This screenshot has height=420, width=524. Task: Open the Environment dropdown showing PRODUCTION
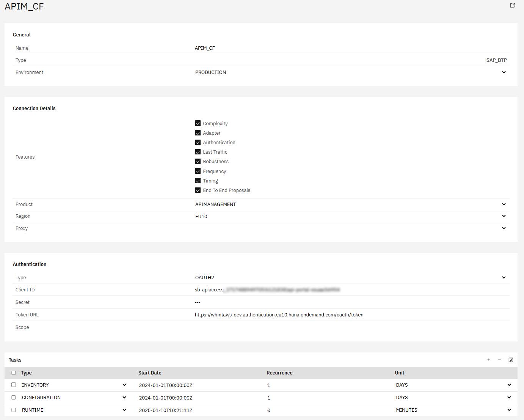[x=504, y=72]
